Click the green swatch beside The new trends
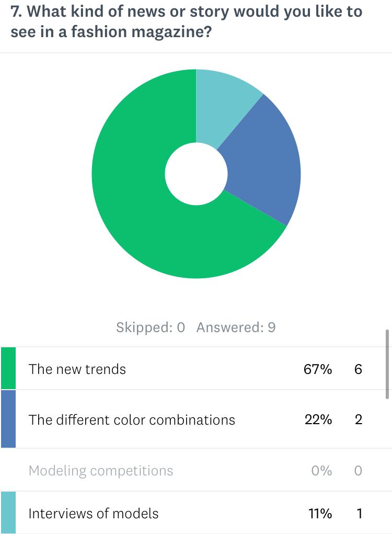The image size is (392, 534). [8, 368]
